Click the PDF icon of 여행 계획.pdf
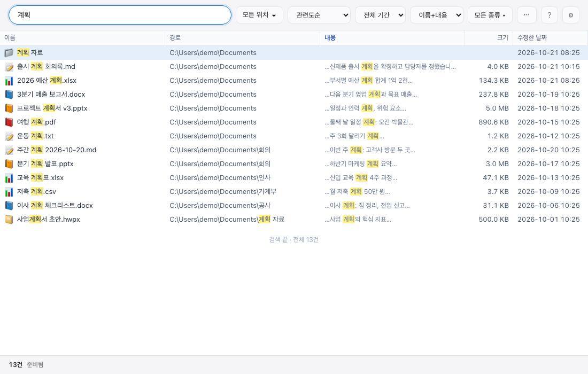The width and height of the screenshot is (588, 374). coord(9,122)
